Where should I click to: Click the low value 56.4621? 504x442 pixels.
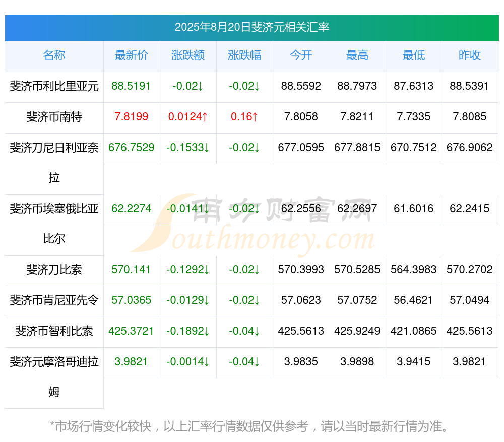(414, 300)
